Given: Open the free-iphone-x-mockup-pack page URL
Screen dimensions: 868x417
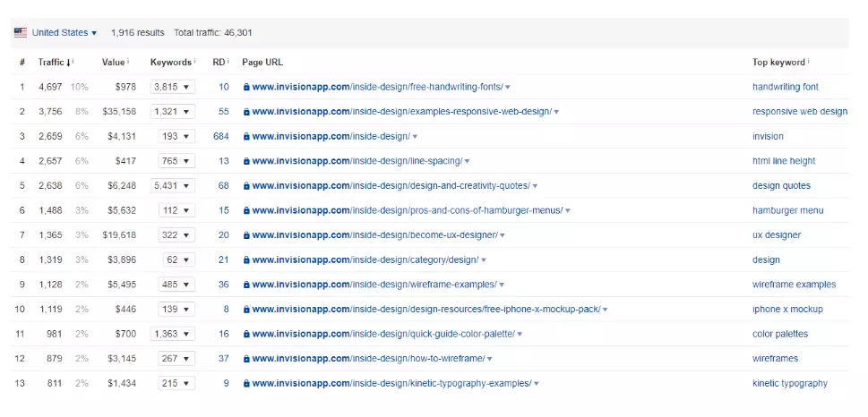Looking at the screenshot, I should point(426,309).
